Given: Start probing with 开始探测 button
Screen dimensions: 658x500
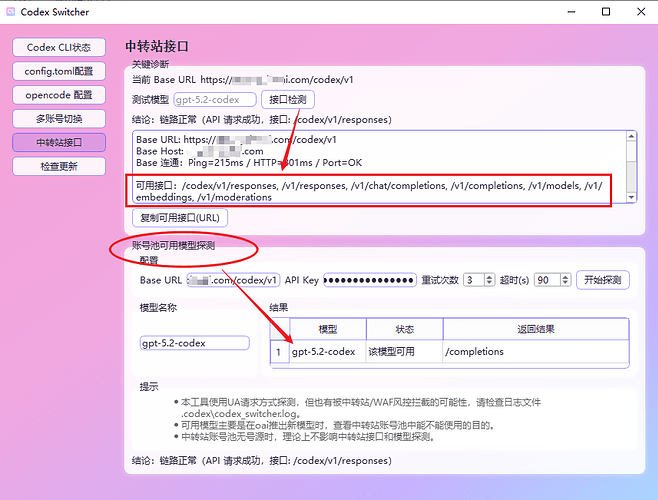Looking at the screenshot, I should pyautogui.click(x=603, y=280).
